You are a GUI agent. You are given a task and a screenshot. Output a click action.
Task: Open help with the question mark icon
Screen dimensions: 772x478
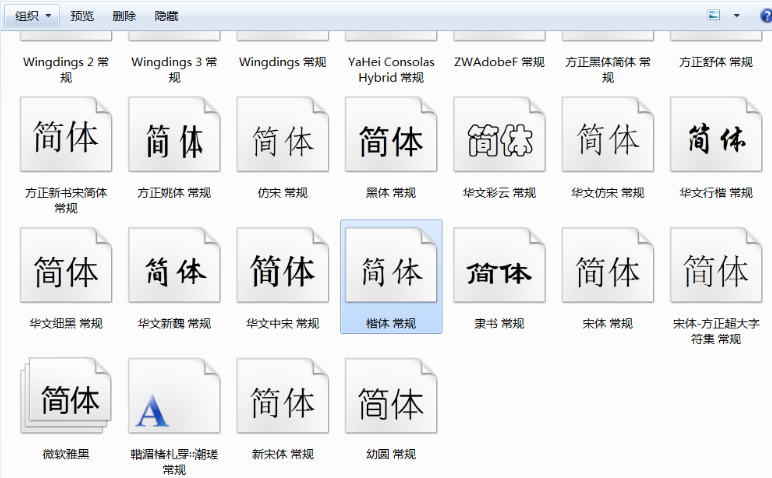(x=766, y=16)
